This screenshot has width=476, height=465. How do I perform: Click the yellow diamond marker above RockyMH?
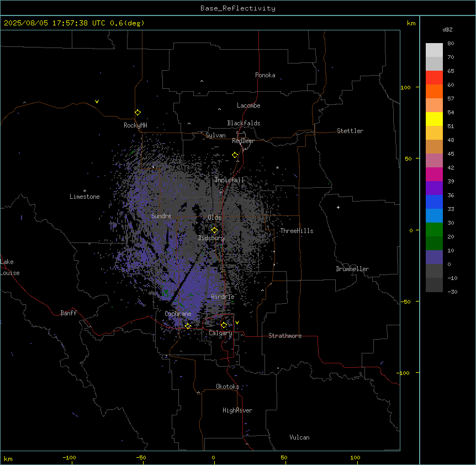pos(137,113)
